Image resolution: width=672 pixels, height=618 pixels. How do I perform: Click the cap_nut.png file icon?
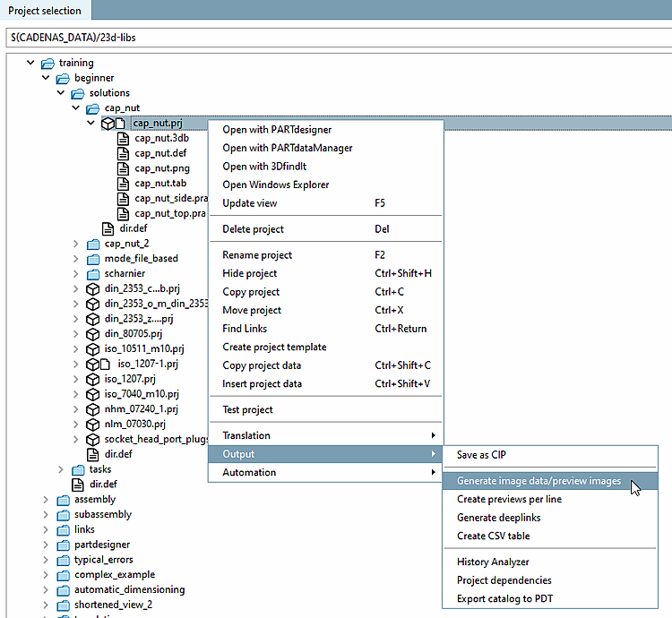pos(124,168)
